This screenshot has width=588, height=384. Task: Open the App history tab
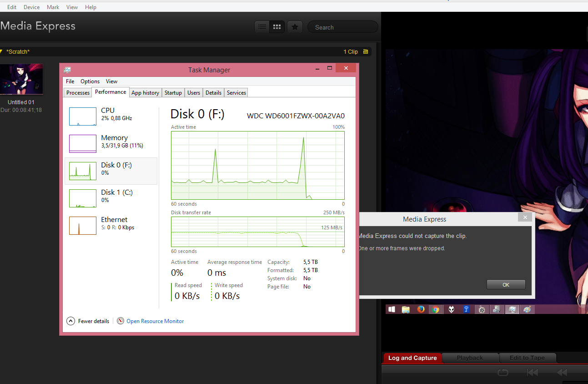(x=145, y=93)
